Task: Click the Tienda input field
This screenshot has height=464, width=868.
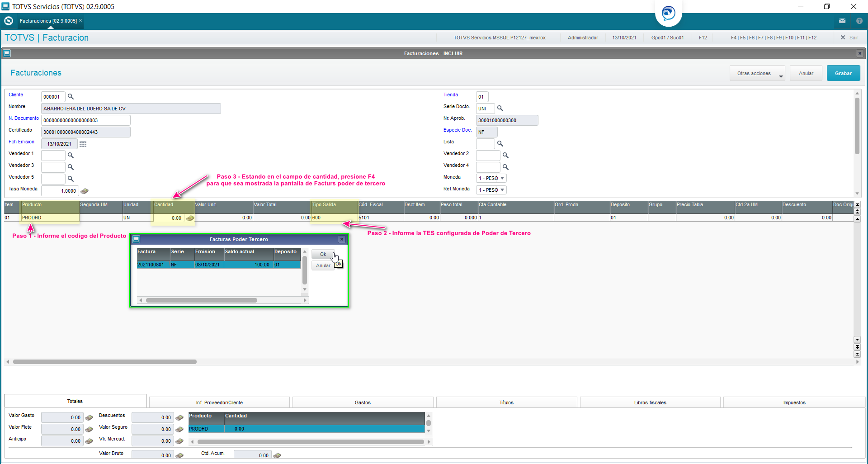Action: pyautogui.click(x=482, y=97)
